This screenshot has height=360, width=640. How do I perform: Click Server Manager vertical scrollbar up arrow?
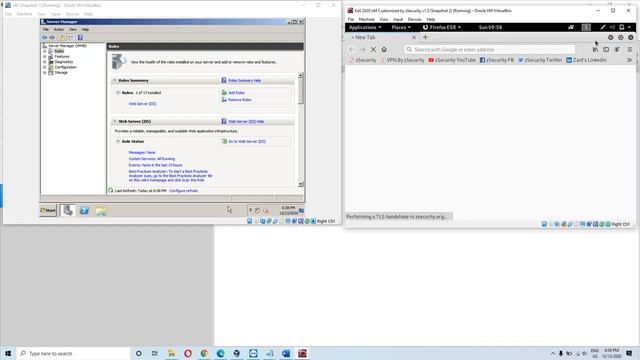coord(301,76)
